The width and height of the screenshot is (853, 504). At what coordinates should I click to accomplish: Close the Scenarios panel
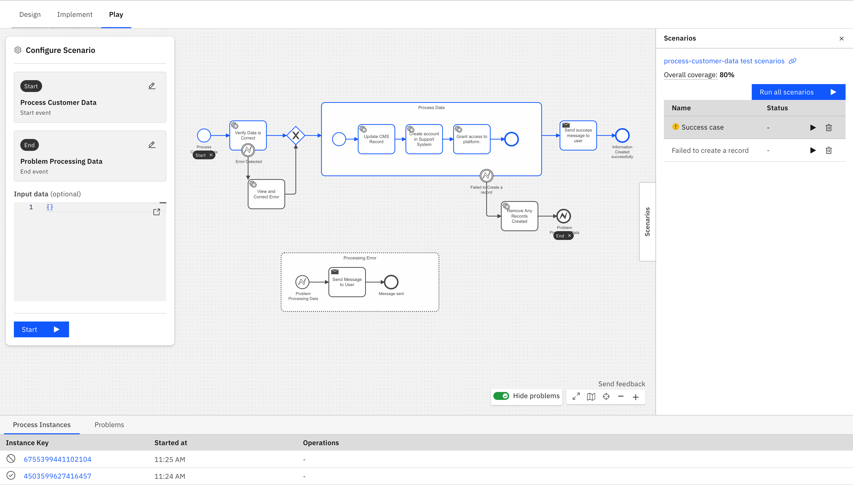point(841,39)
